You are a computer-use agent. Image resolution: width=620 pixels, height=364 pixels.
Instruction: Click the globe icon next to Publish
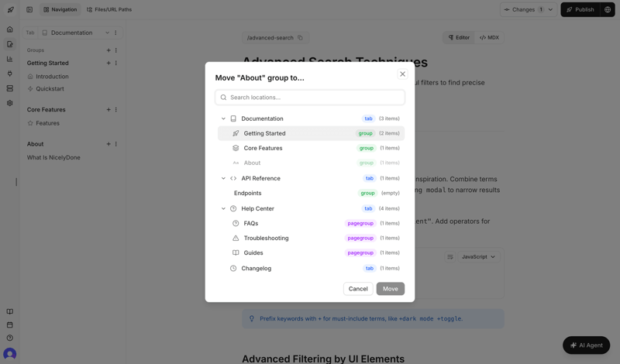(608, 9)
